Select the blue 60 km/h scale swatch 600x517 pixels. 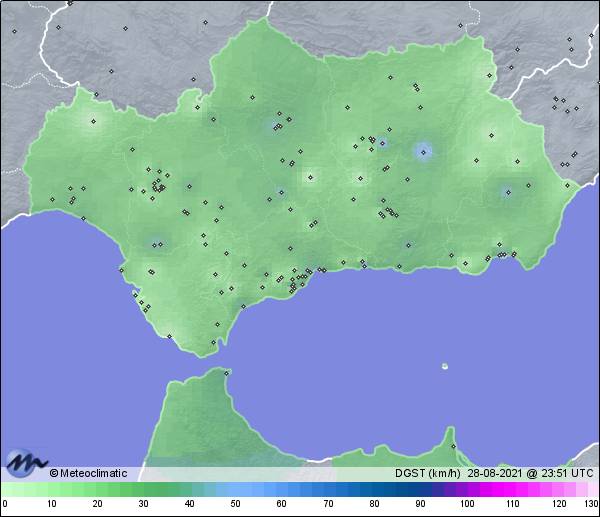pyautogui.click(x=281, y=489)
